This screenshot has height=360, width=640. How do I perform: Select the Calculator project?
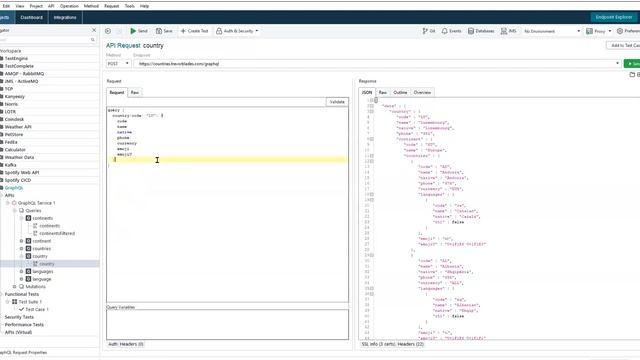15,150
